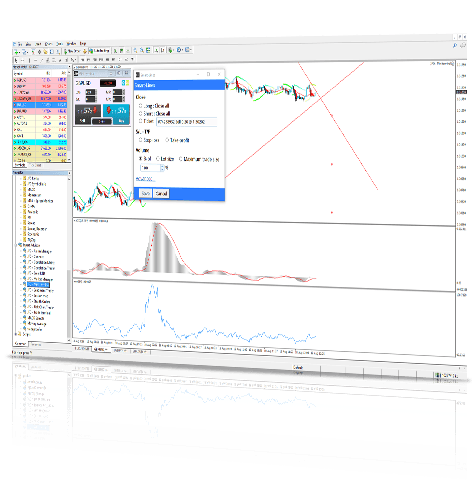Select the cursor arrow drawing tool
This screenshot has width=472, height=482.
coord(16,60)
